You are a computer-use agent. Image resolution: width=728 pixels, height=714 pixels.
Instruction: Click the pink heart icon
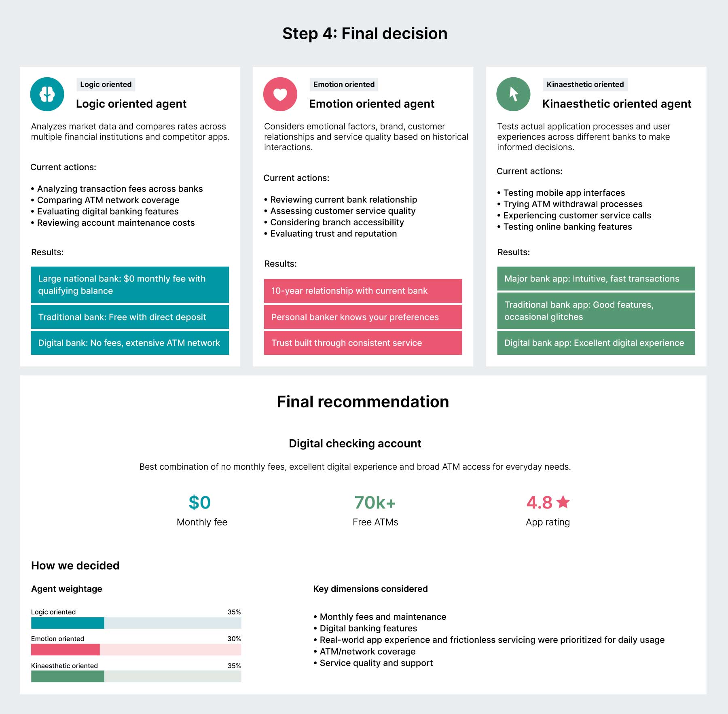click(280, 94)
